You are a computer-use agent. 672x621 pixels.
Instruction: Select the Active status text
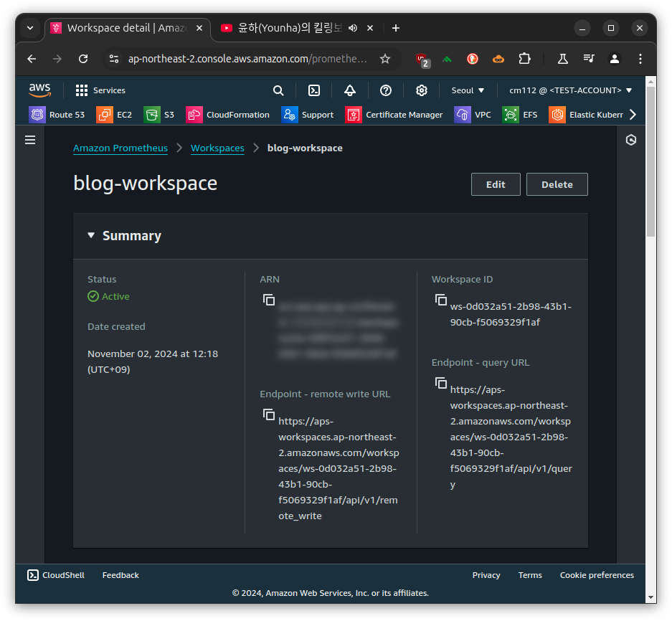pos(115,297)
